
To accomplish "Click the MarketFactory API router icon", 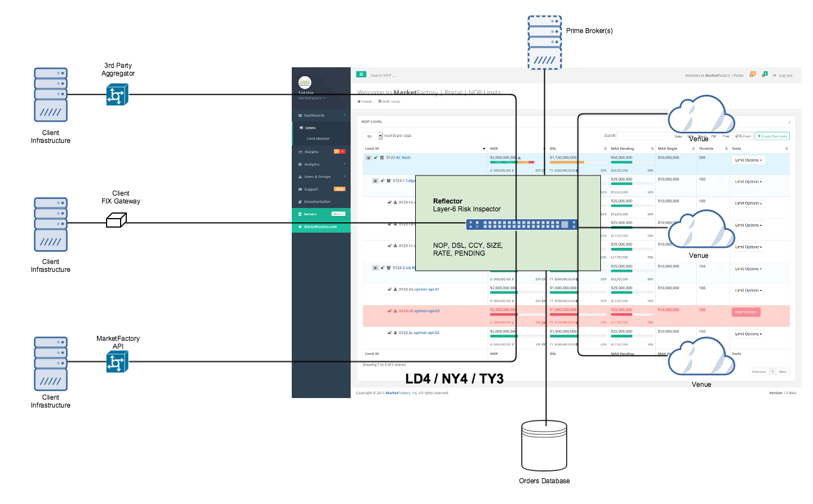I will 117,362.
